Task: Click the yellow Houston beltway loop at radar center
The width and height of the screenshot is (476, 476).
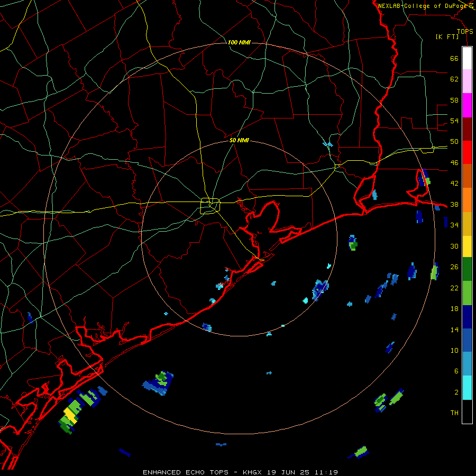Action: click(210, 206)
